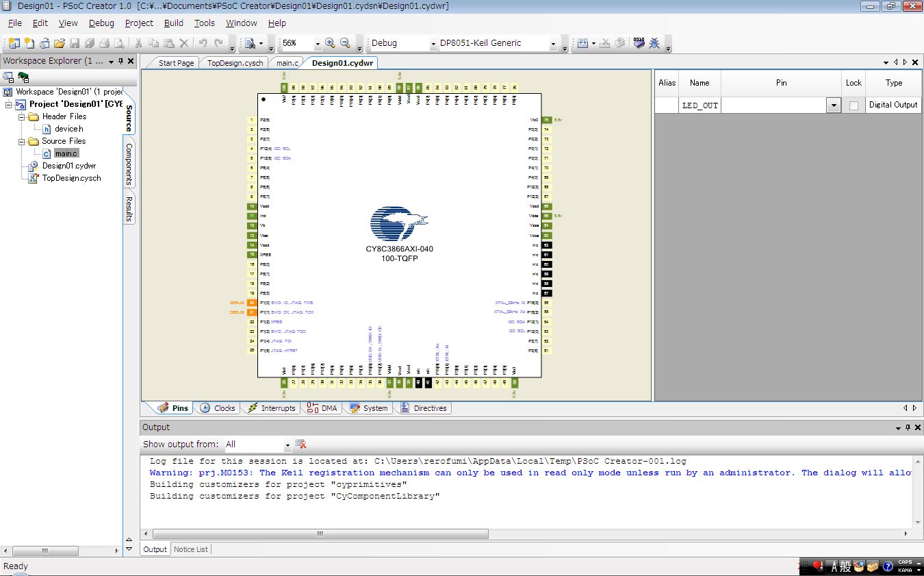Click the Pin column header
The image size is (924, 576).
pyautogui.click(x=781, y=83)
